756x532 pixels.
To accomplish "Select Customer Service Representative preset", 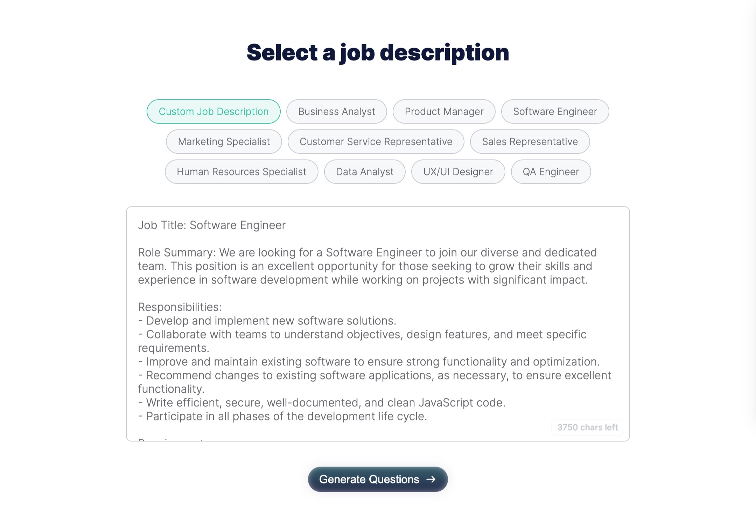I will [376, 141].
